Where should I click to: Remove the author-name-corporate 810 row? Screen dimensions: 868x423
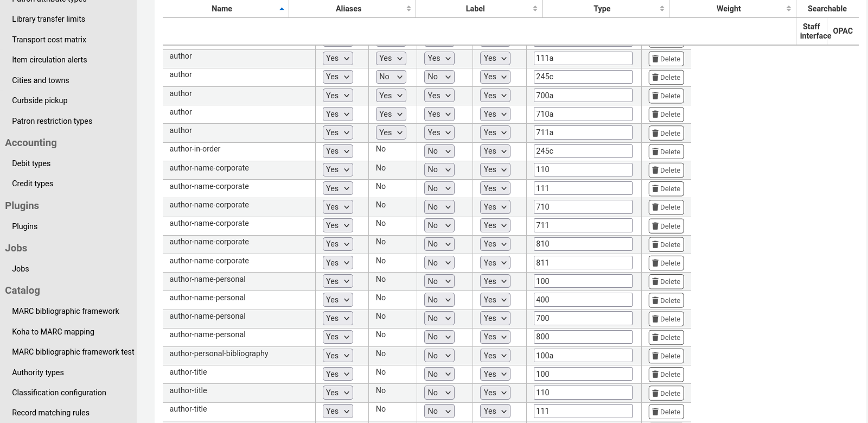coord(666,245)
